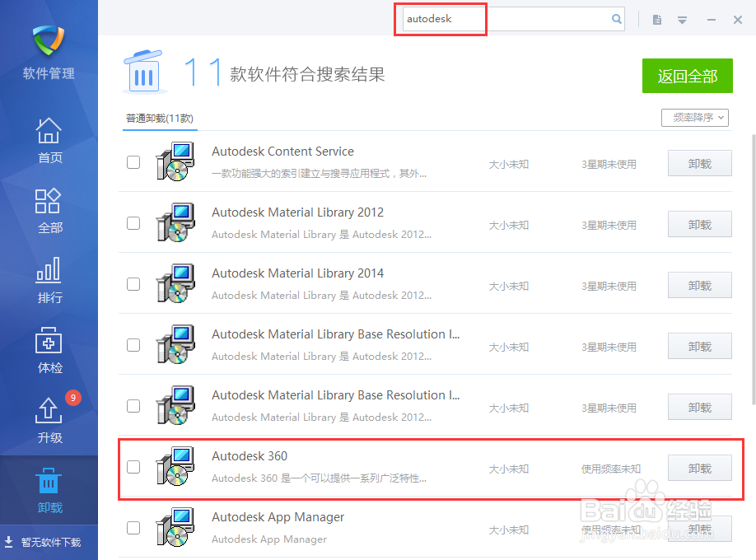
Task: Click the Autodesk 360 description text
Action: [x=319, y=478]
